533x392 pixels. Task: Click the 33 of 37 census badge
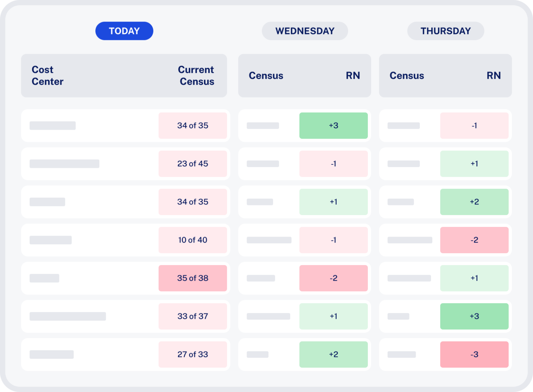point(193,316)
